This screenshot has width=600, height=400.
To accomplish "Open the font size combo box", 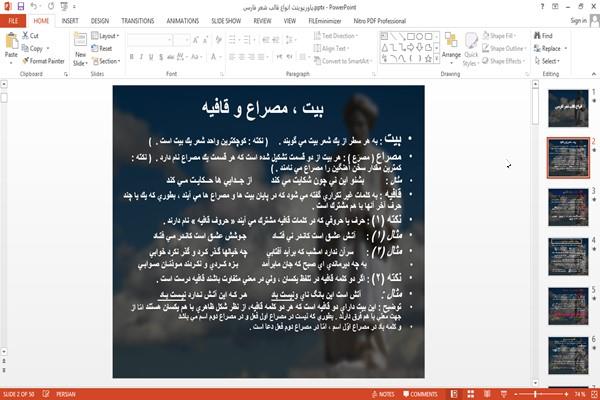I will 181,40.
